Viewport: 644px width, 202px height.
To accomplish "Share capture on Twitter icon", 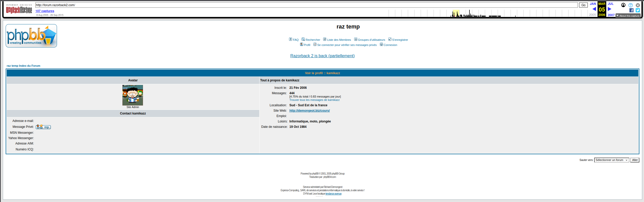I will pos(638,10).
